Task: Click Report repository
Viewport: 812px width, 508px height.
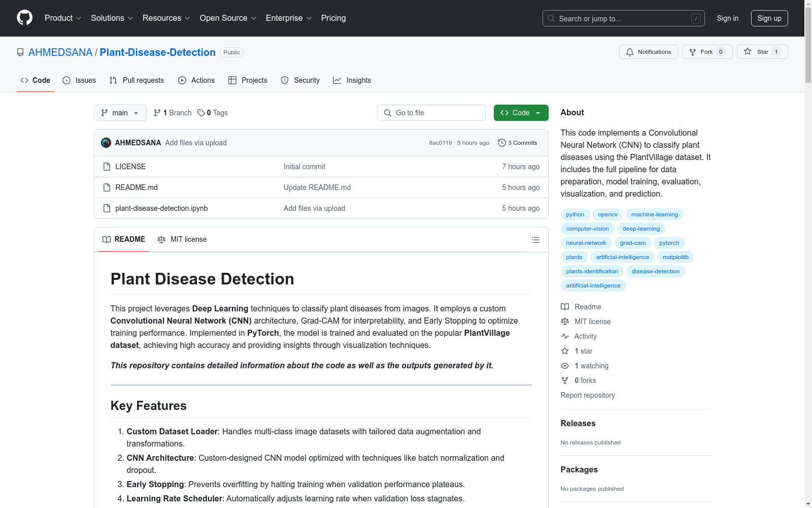Action: (588, 395)
